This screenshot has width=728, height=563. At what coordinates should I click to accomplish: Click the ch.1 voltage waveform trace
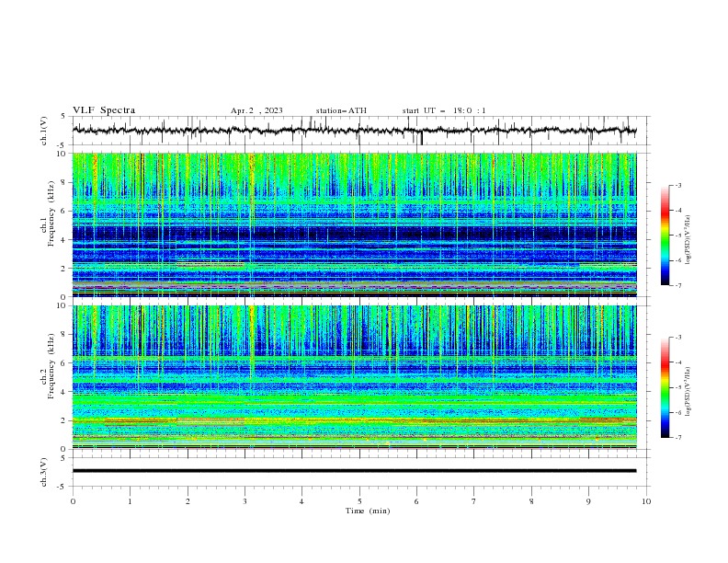pos(355,131)
